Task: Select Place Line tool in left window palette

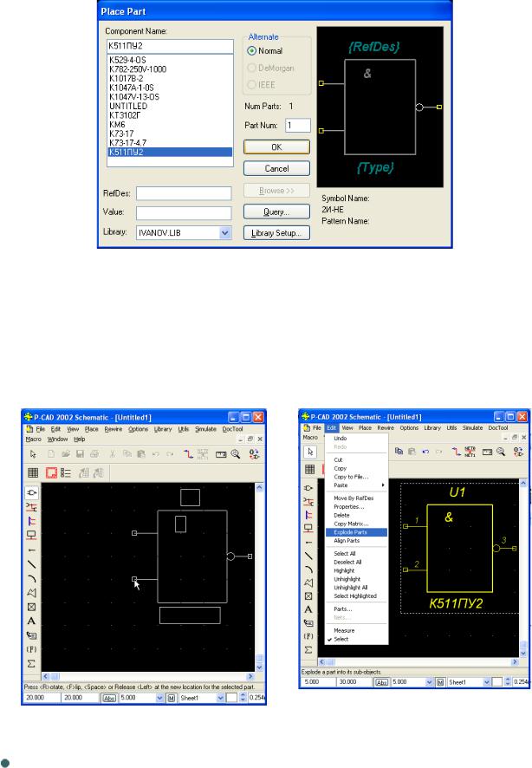Action: [32, 564]
